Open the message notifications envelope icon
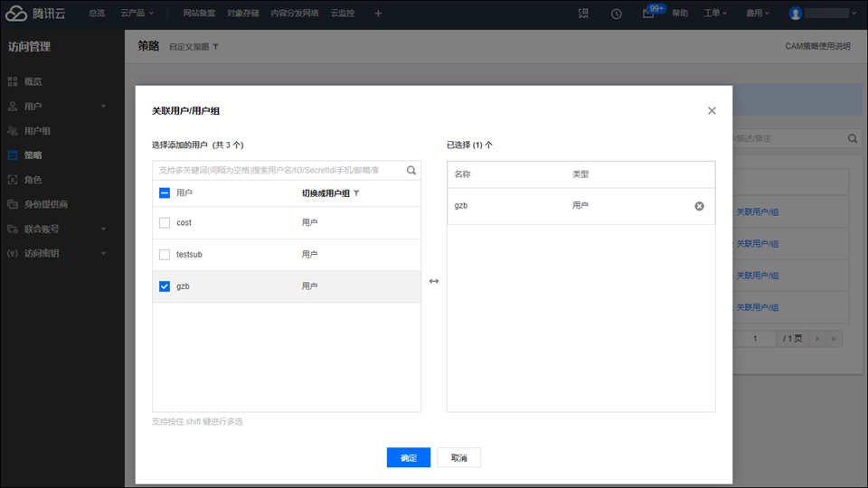The image size is (868, 488). pos(648,14)
